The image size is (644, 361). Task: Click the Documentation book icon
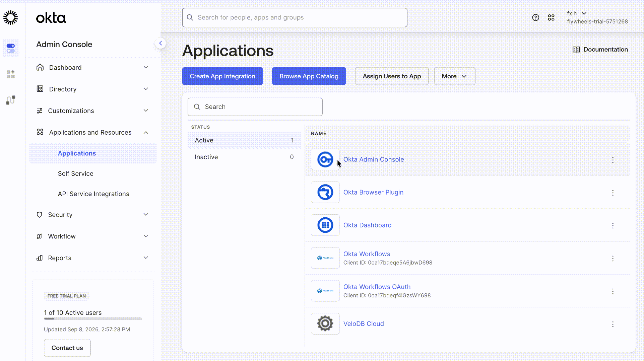click(x=576, y=50)
